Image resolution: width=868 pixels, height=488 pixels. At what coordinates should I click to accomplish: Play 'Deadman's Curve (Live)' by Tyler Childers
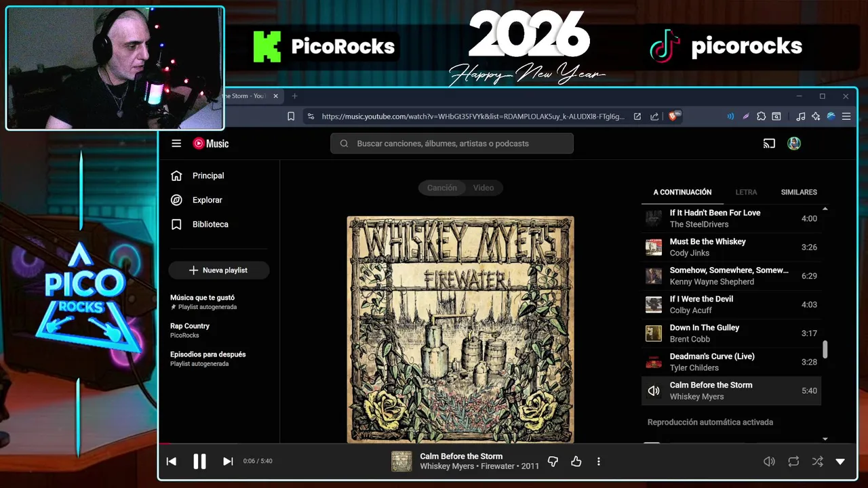[x=731, y=362]
